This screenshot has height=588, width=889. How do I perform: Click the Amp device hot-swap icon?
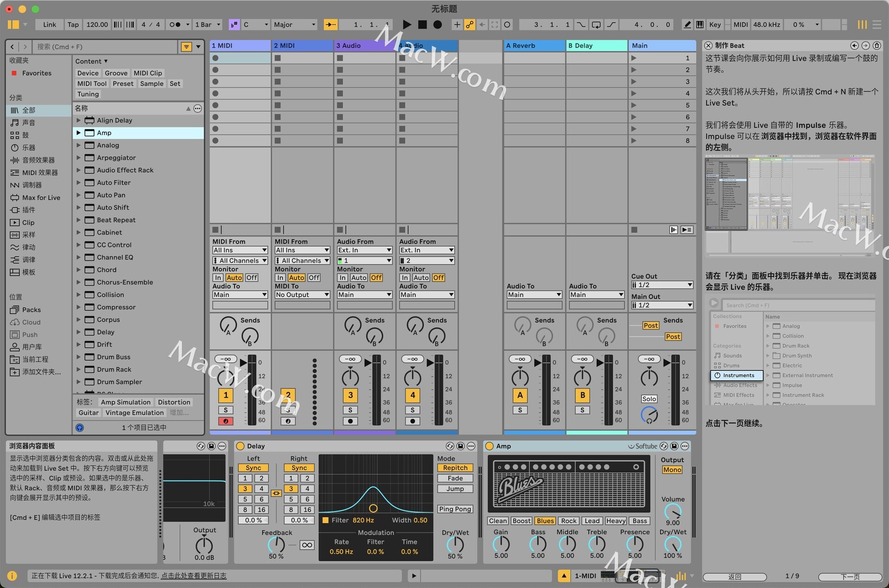664,446
